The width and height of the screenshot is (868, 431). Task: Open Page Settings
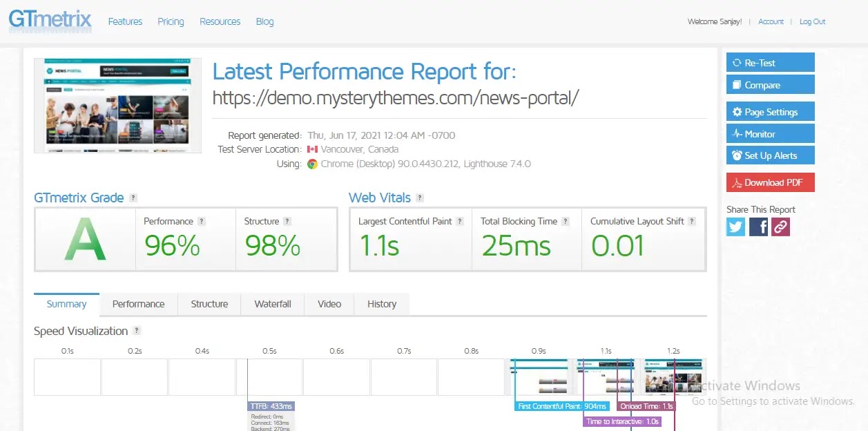(771, 112)
